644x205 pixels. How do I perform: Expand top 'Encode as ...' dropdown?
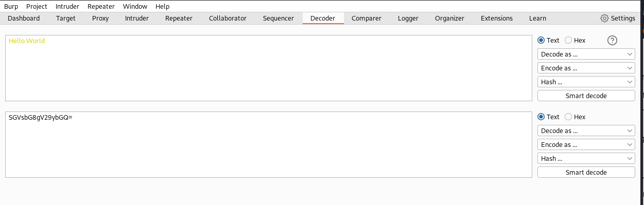point(586,68)
